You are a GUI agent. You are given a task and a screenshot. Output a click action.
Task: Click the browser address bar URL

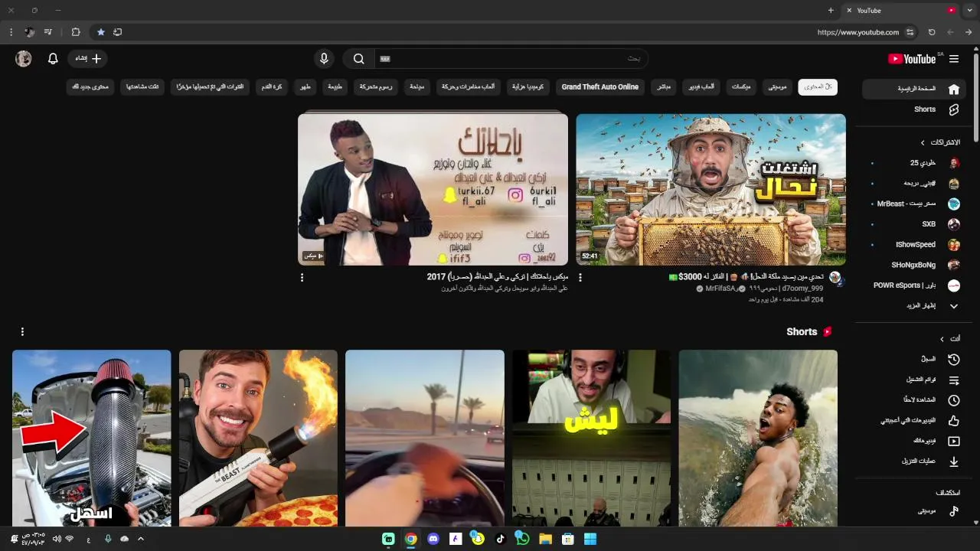tap(857, 32)
